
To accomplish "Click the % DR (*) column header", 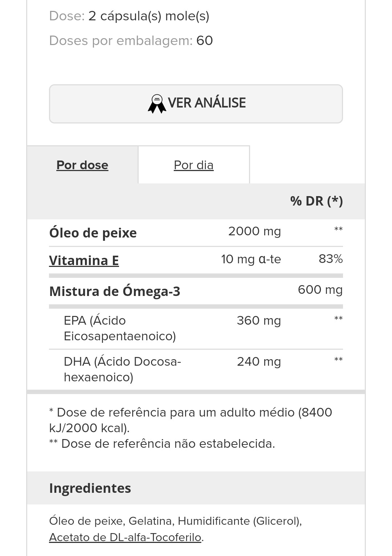I will point(317,201).
